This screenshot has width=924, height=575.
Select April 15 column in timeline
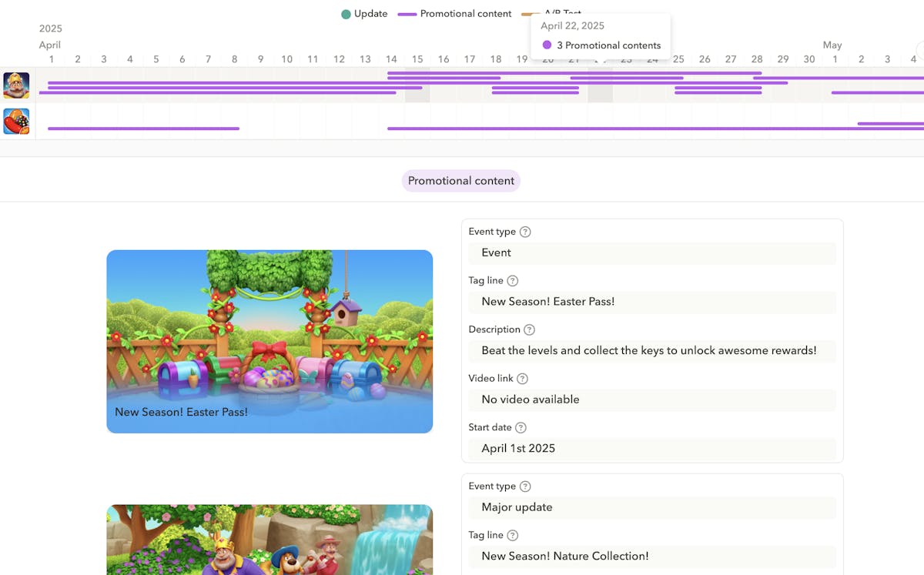[x=417, y=59]
